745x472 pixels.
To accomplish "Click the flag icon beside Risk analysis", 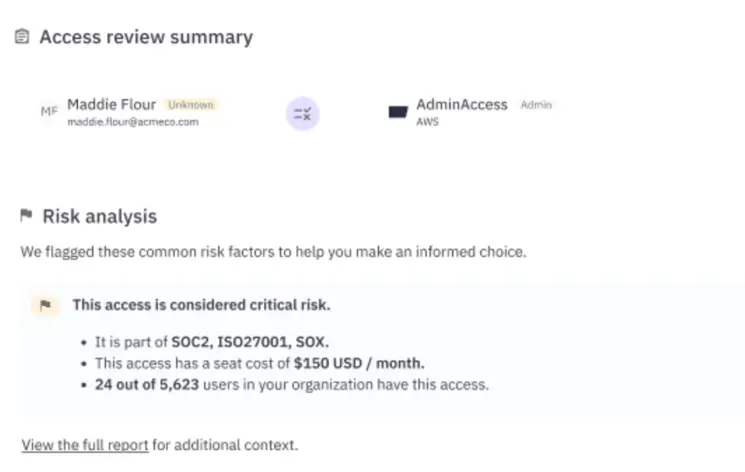I will tap(26, 216).
